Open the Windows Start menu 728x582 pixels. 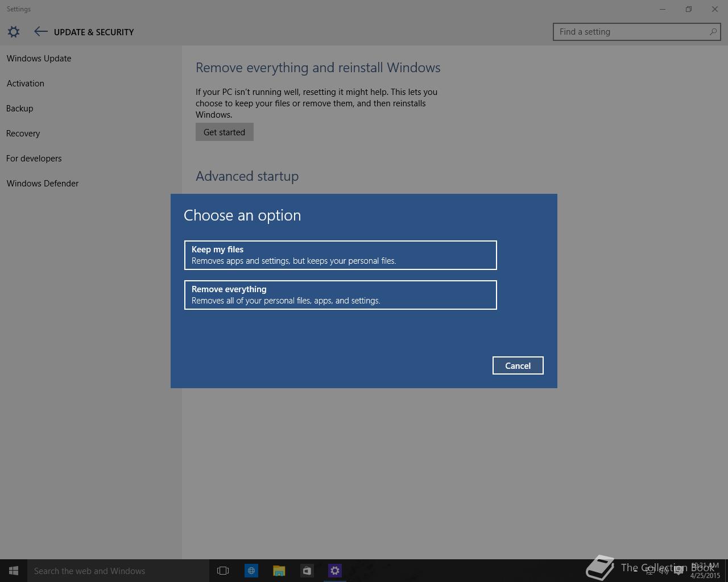tap(14, 571)
